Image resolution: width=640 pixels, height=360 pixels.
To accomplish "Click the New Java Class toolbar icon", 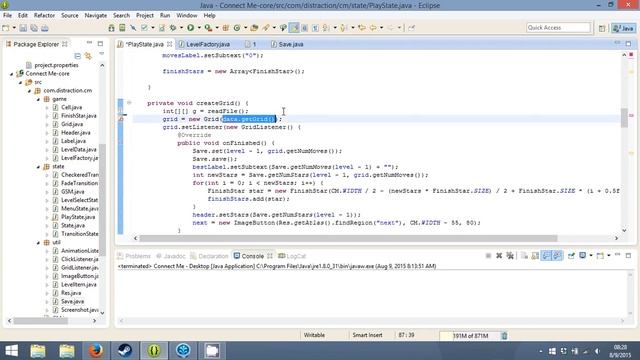I will pyautogui.click(x=237, y=28).
